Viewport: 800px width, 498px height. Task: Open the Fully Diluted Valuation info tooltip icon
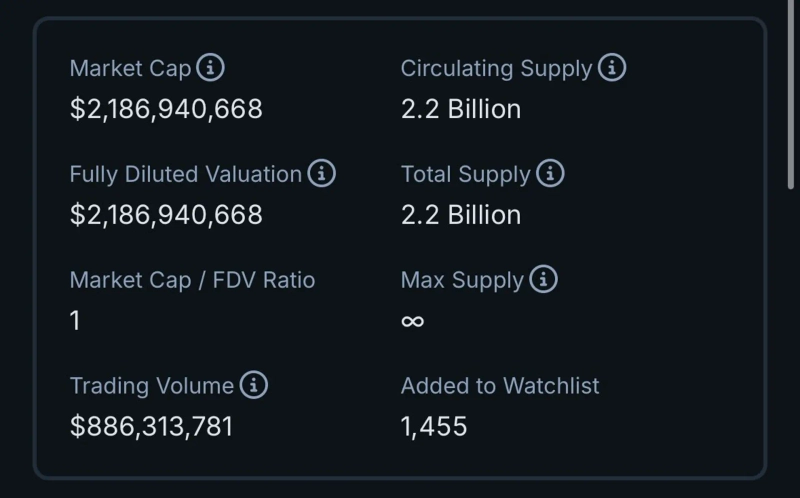tap(321, 174)
